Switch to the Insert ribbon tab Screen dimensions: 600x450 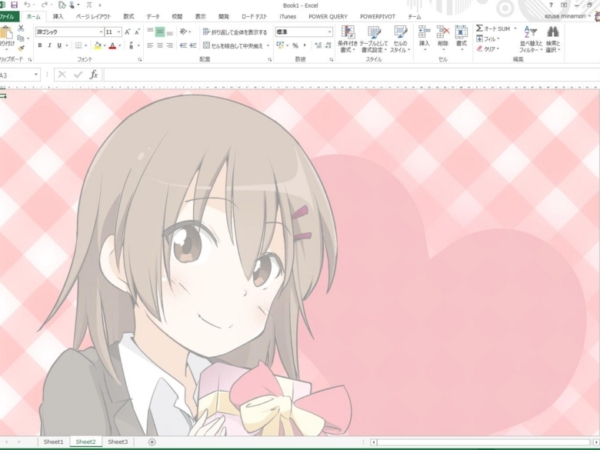58,16
